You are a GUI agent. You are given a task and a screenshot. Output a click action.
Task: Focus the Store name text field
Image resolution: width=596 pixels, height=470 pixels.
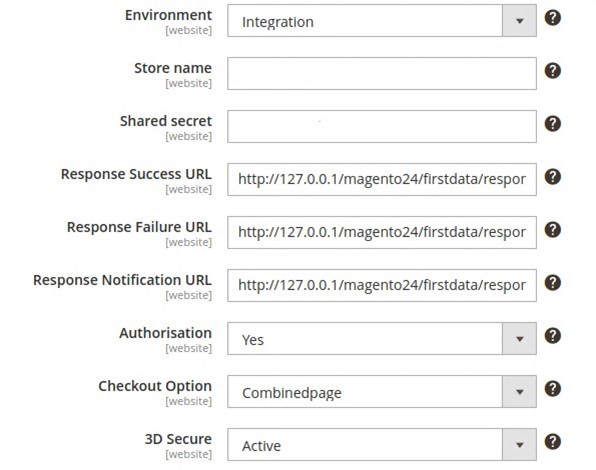pos(382,74)
